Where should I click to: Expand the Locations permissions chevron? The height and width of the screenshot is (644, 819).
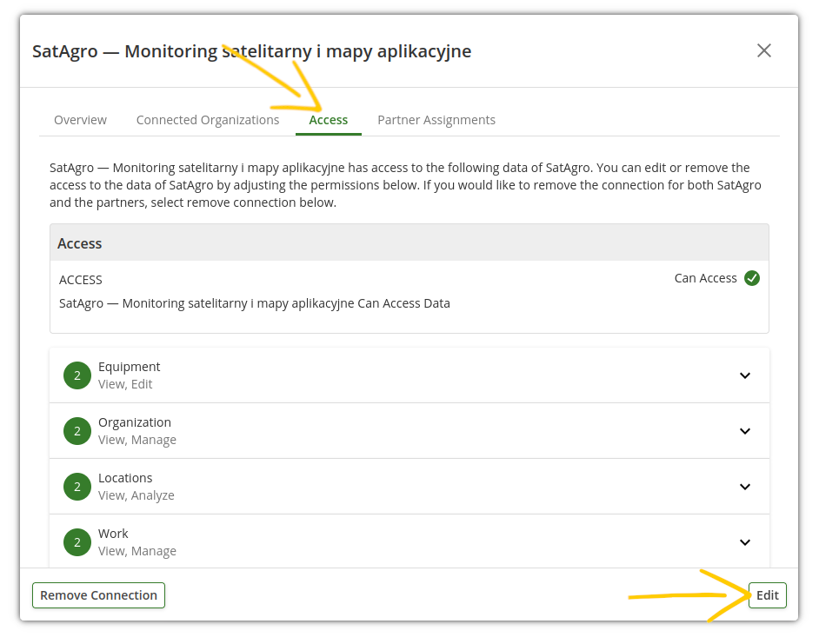745,487
